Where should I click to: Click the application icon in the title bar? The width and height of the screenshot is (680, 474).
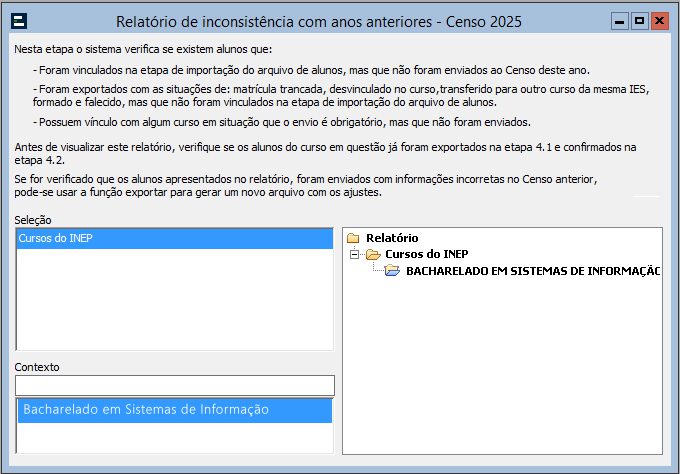coord(19,21)
